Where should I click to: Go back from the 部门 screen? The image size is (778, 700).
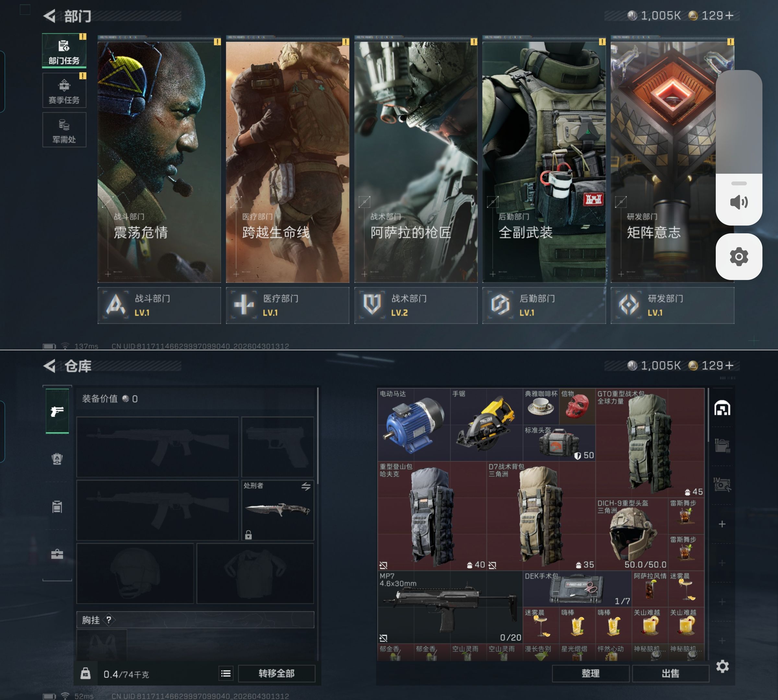tap(49, 16)
